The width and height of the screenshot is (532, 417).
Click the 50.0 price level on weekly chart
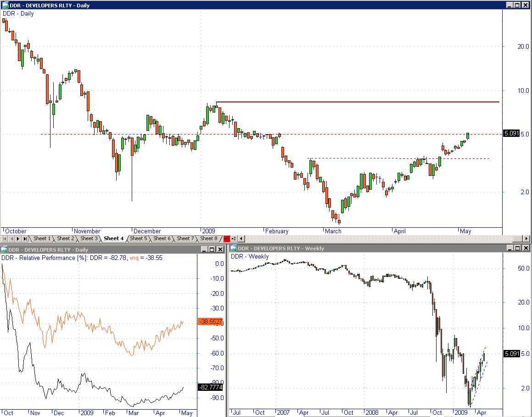point(524,268)
